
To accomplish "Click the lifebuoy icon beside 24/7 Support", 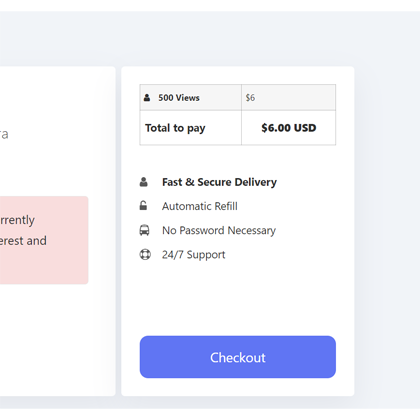I will click(x=145, y=255).
